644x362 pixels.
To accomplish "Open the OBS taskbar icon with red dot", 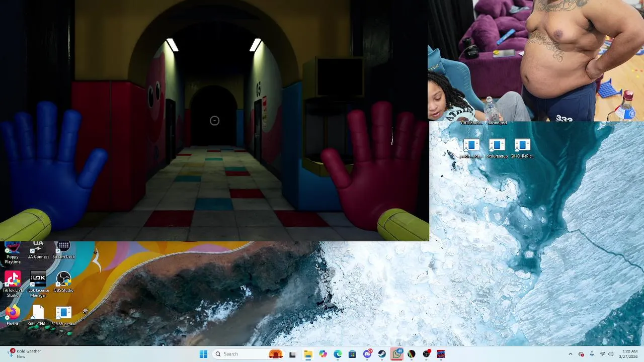I will [x=427, y=354].
